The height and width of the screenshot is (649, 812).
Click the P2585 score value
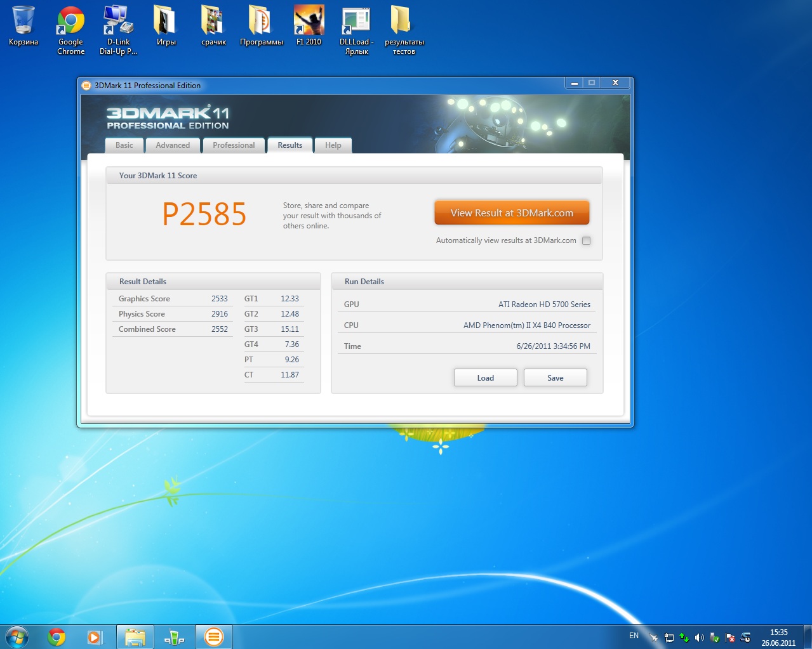pyautogui.click(x=204, y=214)
